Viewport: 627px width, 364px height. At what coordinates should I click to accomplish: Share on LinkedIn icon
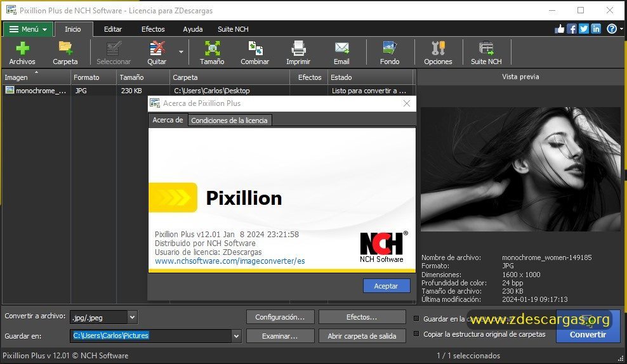pyautogui.click(x=596, y=29)
